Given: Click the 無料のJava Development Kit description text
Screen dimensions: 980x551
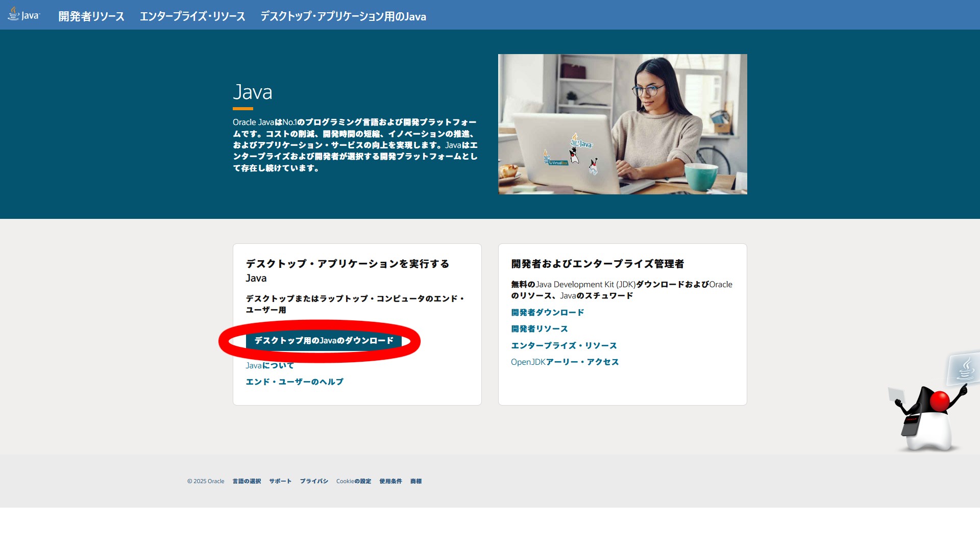Looking at the screenshot, I should click(x=622, y=290).
